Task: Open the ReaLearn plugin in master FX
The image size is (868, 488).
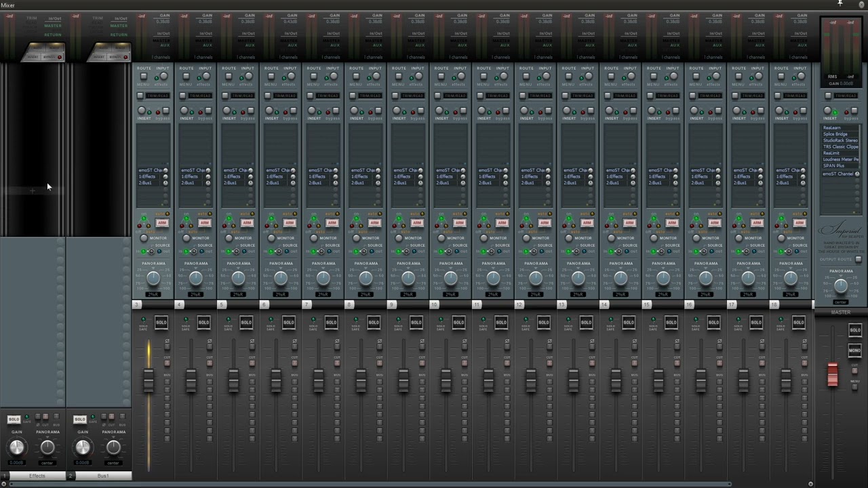Action: coord(840,128)
